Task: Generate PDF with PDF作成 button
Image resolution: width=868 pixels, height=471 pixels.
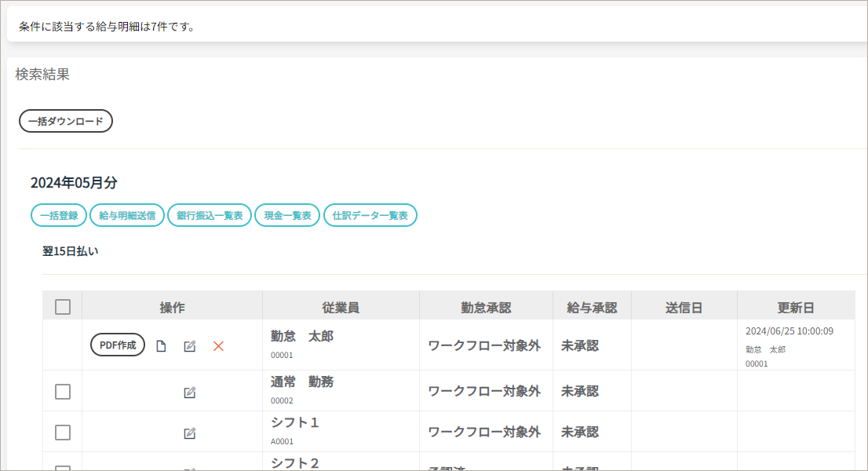Action: [x=118, y=345]
